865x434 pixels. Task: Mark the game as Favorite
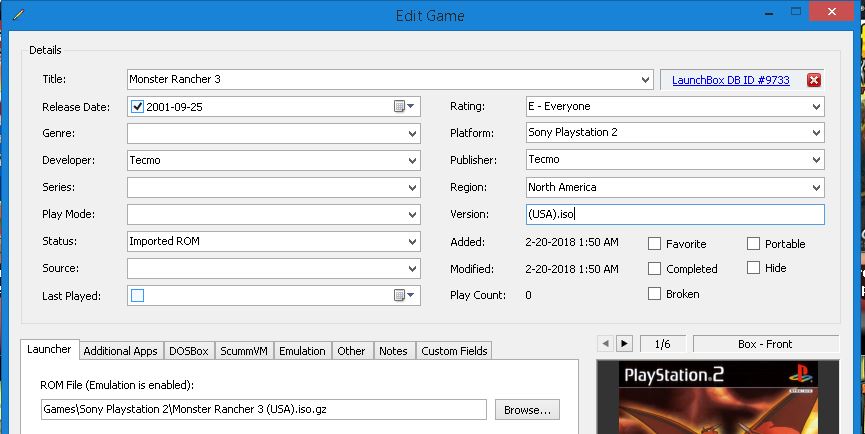(654, 244)
